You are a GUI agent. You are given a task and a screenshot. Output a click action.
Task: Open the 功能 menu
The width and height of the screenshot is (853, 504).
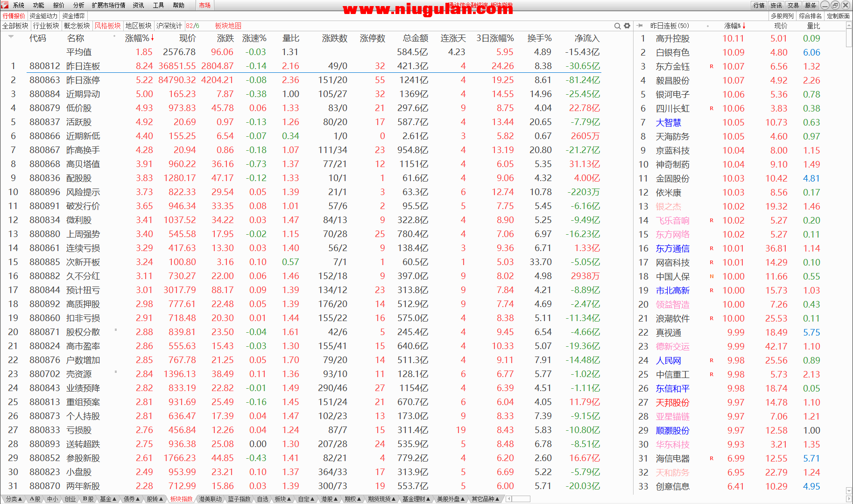tap(39, 5)
